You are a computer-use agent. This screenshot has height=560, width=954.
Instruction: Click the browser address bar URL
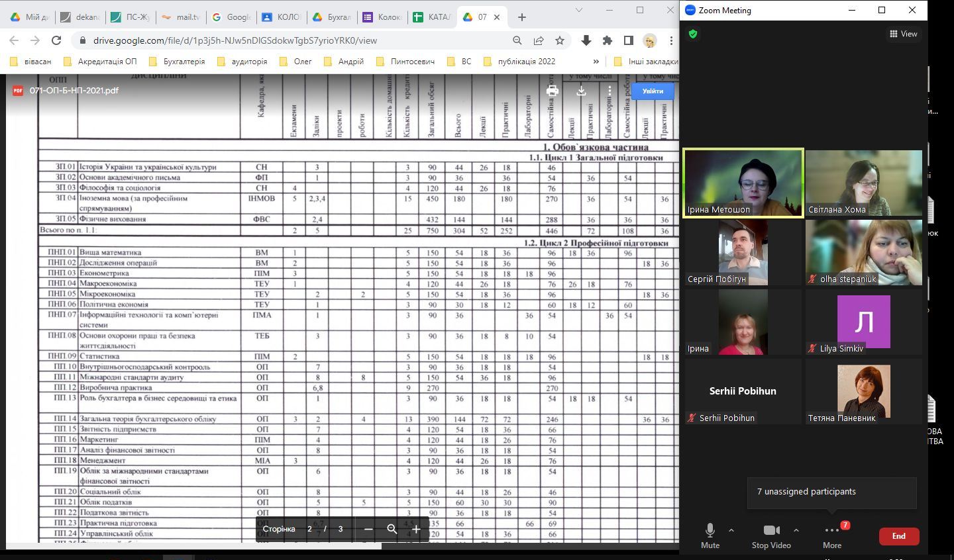pos(235,40)
